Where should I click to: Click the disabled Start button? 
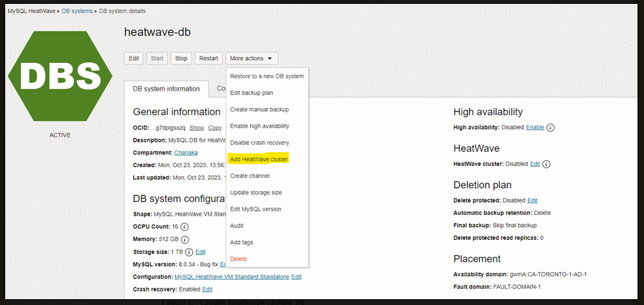157,58
